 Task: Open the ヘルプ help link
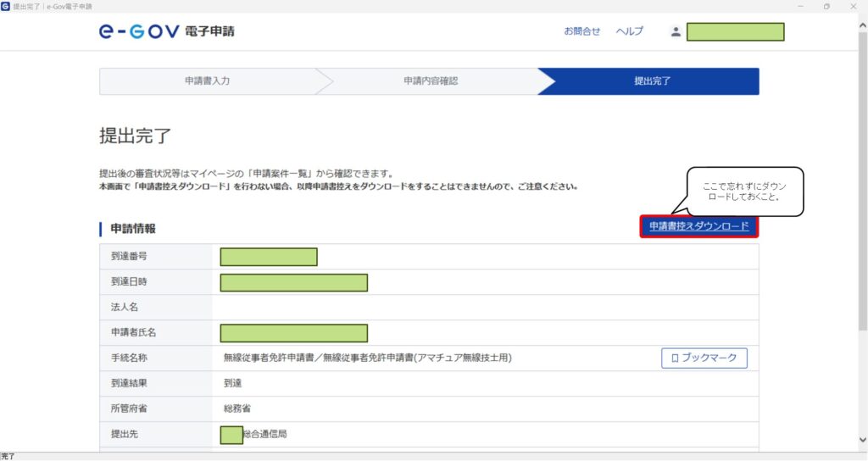[629, 31]
